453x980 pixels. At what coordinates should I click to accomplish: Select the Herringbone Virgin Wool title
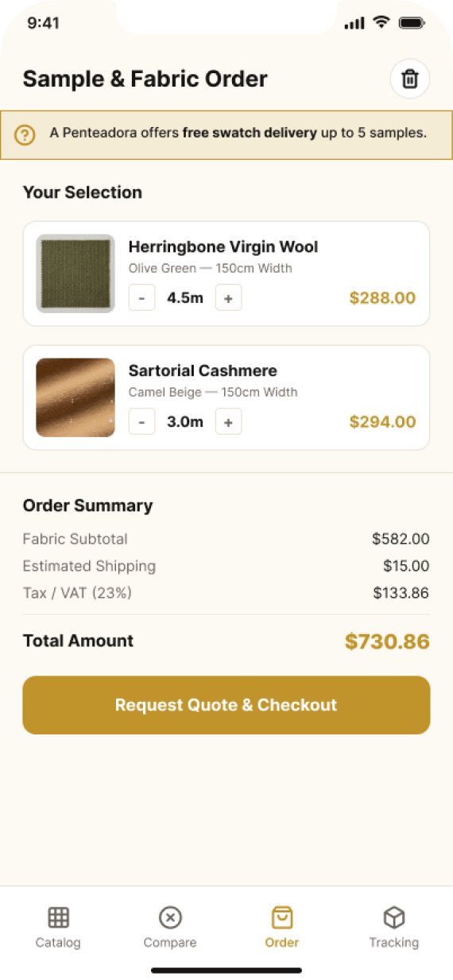[223, 247]
